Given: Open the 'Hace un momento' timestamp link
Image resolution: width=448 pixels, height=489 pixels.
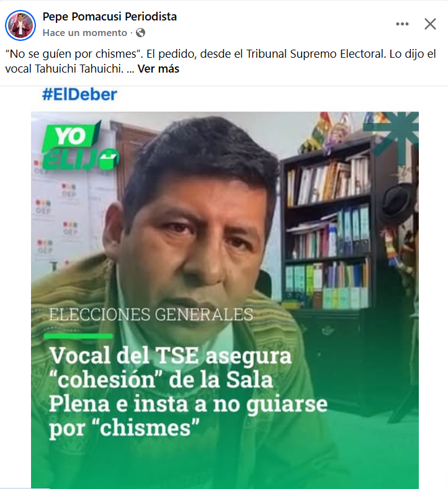Looking at the screenshot, I should tap(85, 33).
